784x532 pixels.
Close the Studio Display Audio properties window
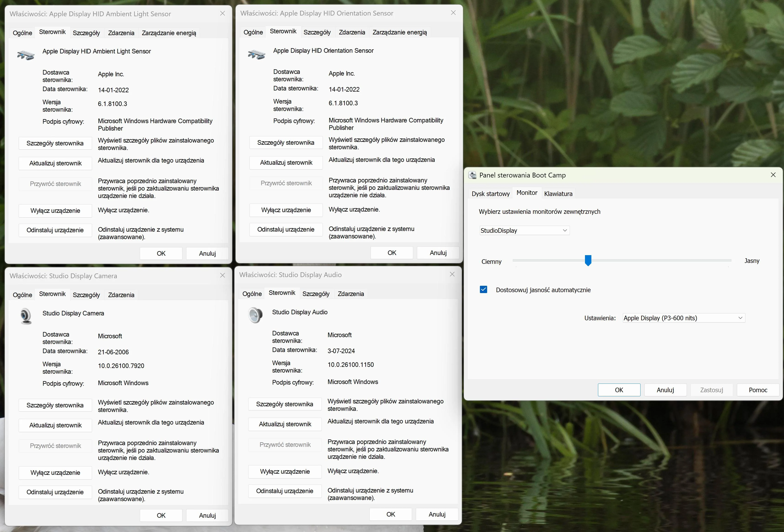point(452,274)
